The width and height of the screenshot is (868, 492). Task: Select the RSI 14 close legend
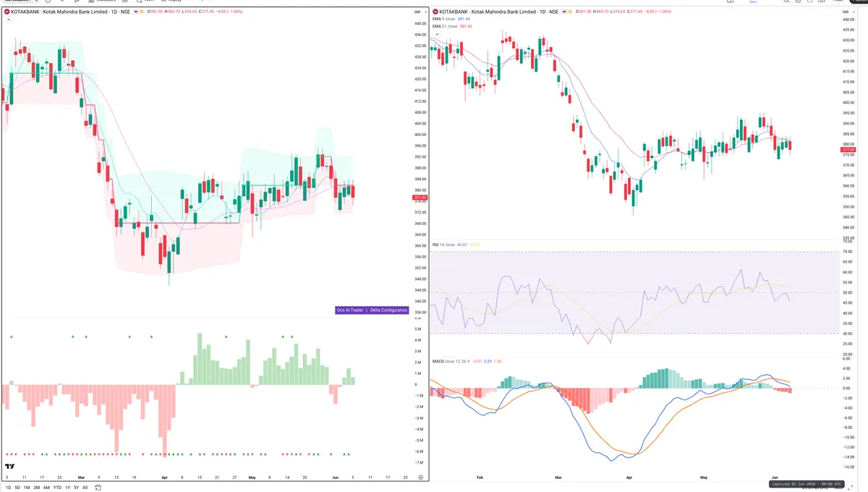point(443,245)
